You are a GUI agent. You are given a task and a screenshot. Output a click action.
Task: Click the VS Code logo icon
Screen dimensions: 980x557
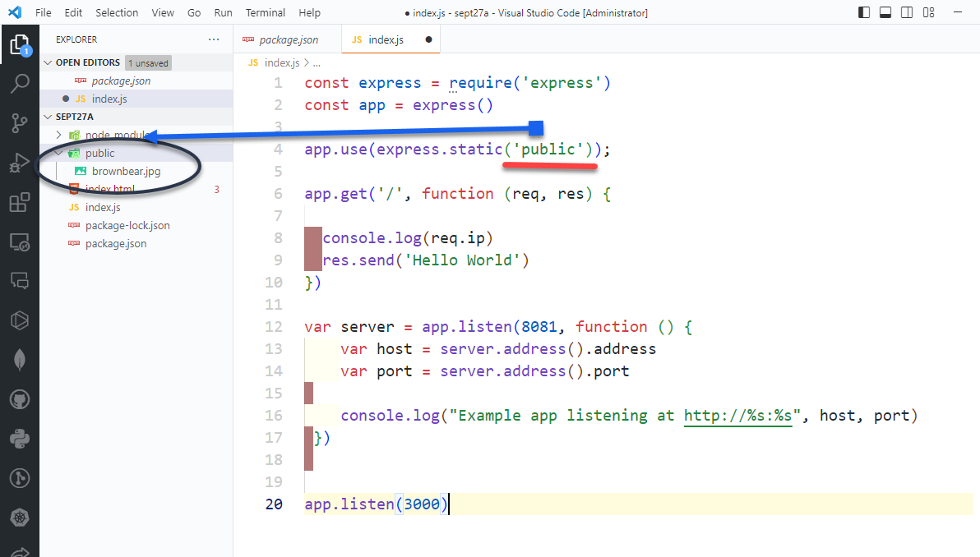pos(15,12)
